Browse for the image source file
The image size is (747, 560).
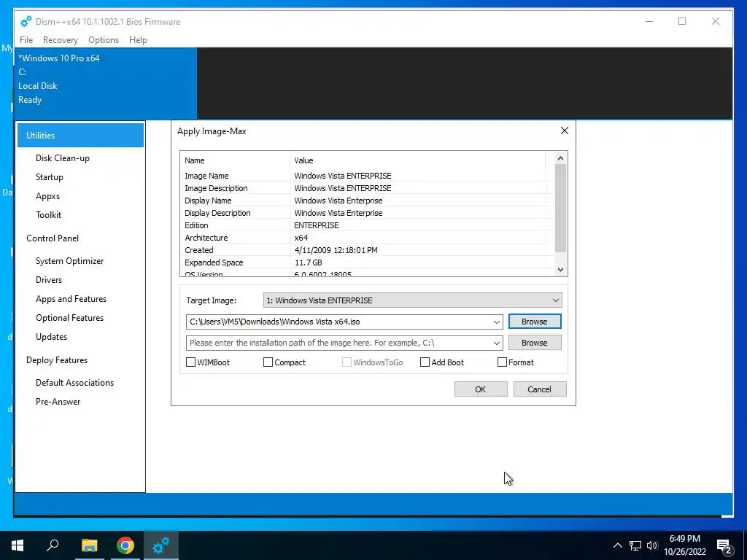[x=535, y=322]
